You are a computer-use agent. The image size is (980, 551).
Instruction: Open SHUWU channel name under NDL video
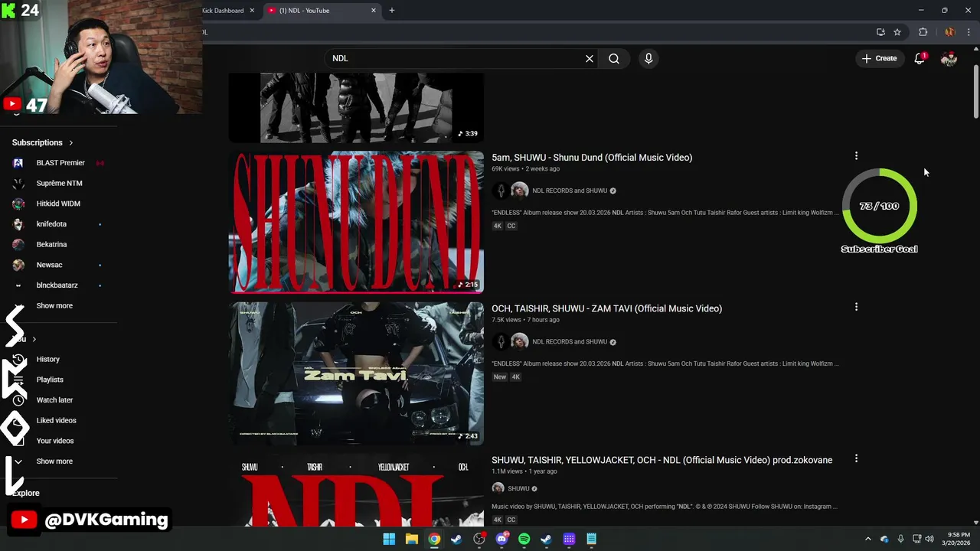(518, 488)
